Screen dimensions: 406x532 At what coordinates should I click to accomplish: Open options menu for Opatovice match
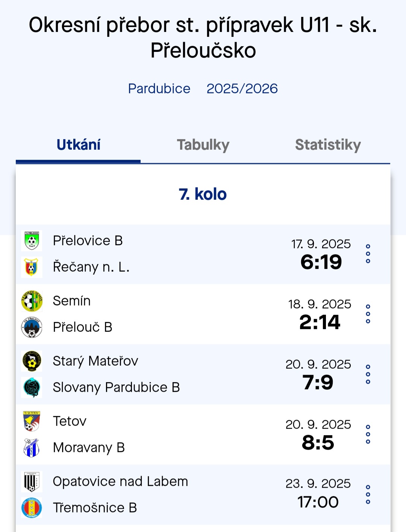tap(368, 495)
